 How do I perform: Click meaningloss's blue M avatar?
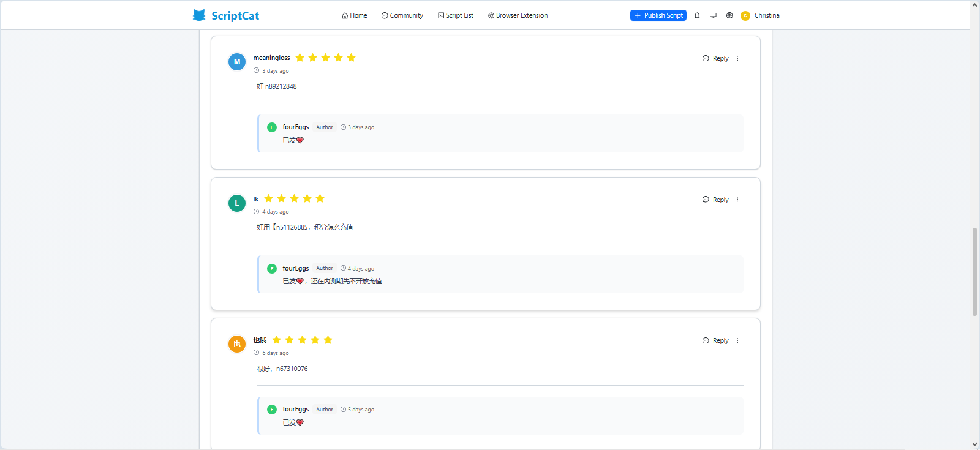[x=237, y=62]
